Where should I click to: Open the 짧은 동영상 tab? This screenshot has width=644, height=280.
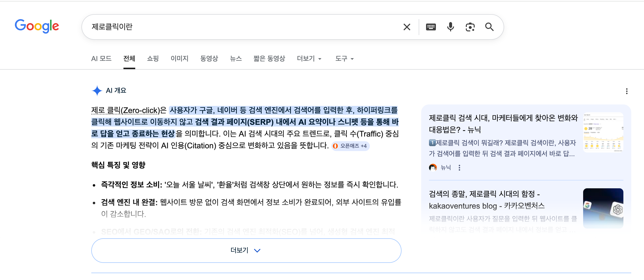pos(269,59)
